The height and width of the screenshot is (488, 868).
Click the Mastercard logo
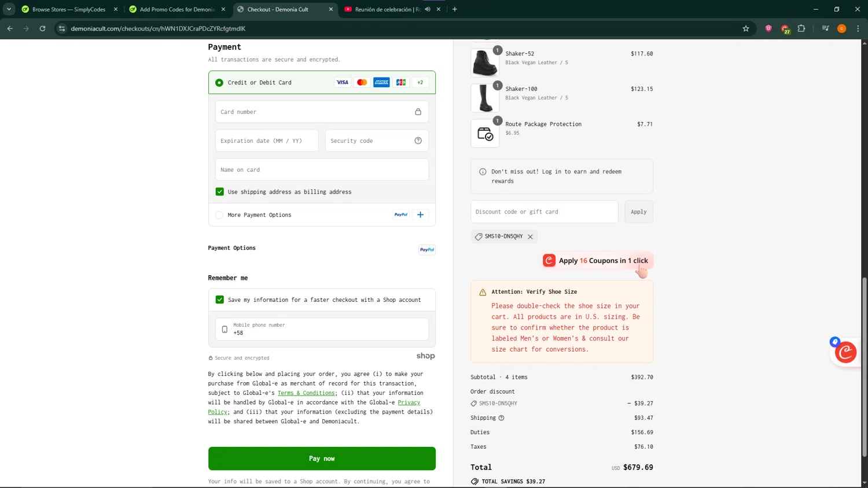pos(362,82)
